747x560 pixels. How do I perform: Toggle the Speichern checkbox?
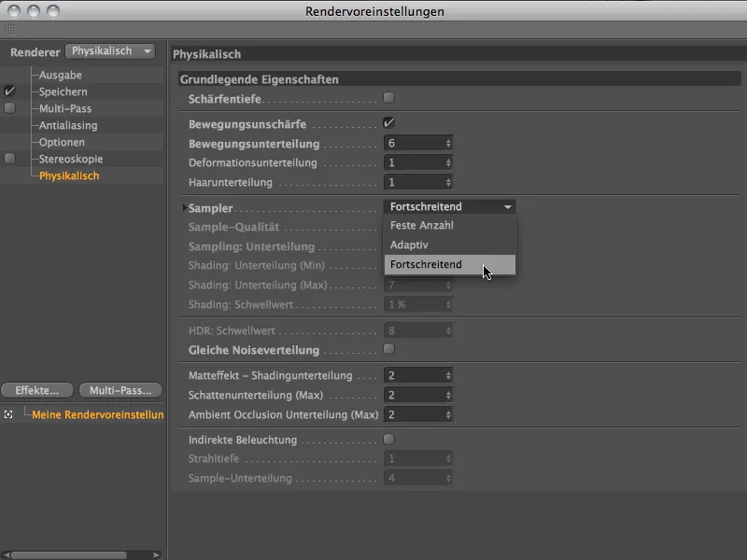click(x=9, y=91)
